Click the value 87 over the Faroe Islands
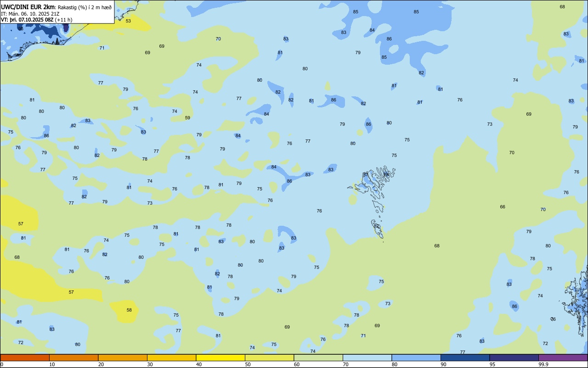 click(366, 175)
